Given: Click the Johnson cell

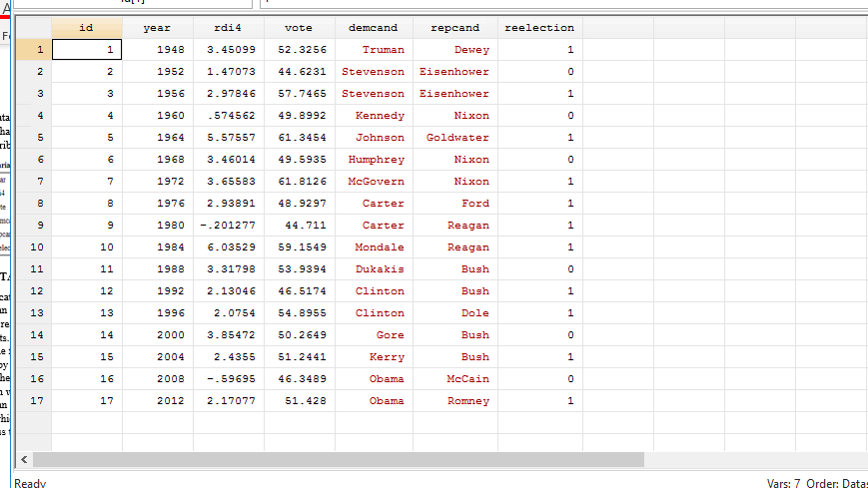Looking at the screenshot, I should [x=374, y=138].
